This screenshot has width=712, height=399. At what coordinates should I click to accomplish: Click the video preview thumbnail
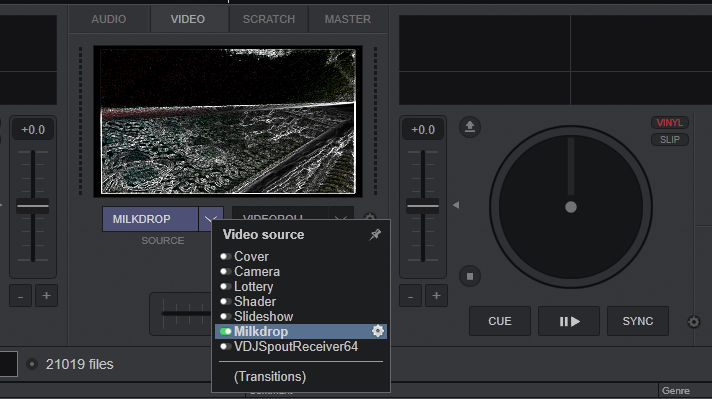click(x=228, y=121)
